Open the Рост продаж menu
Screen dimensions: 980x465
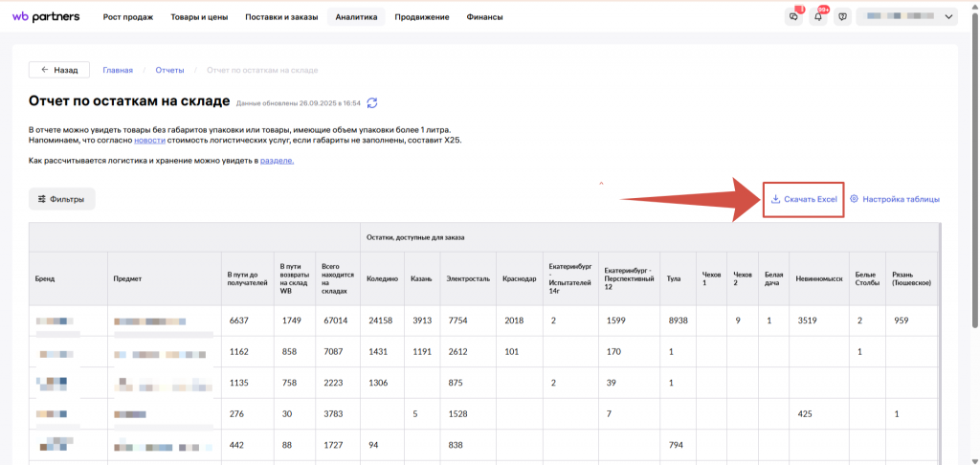point(127,17)
